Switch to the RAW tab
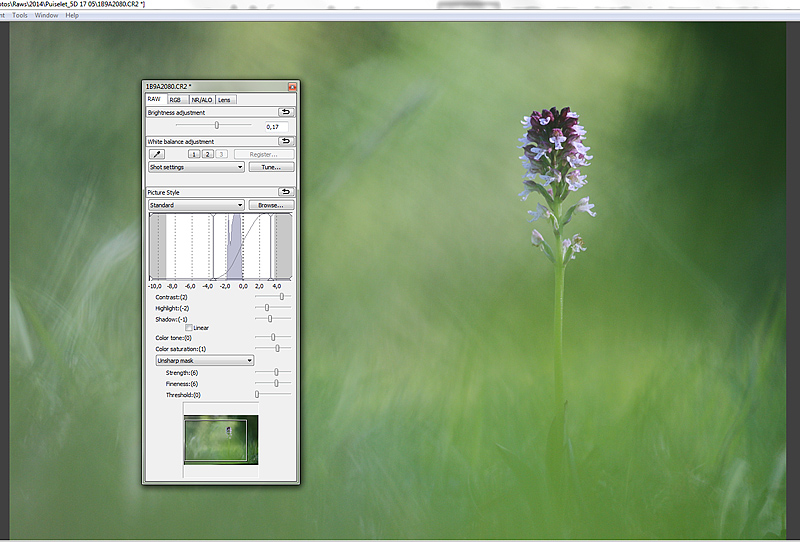The height and width of the screenshot is (542, 800). click(x=155, y=99)
